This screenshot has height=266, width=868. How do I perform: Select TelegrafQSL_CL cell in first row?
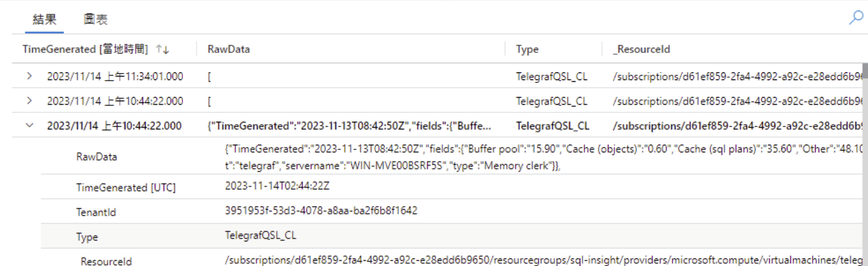pos(551,77)
